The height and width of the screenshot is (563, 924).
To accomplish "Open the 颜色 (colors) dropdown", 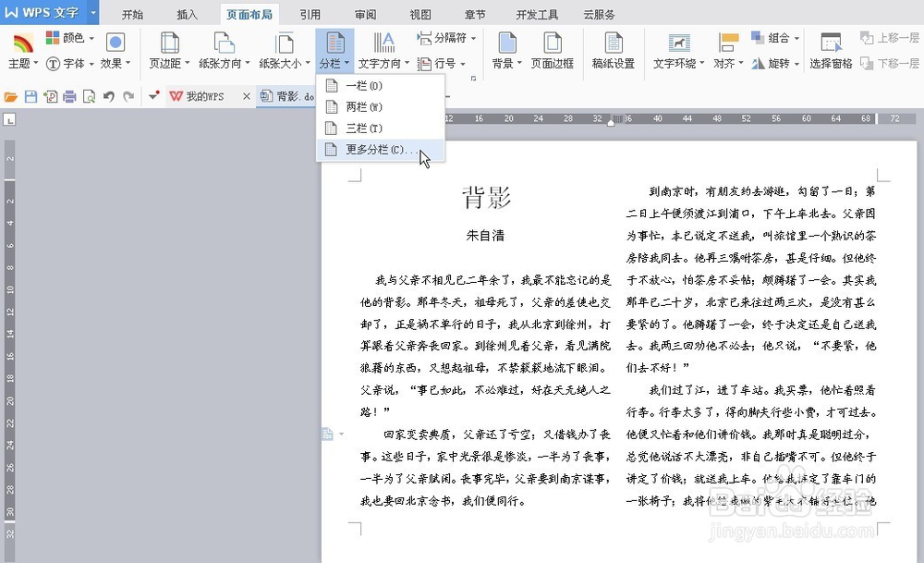I will [69, 37].
